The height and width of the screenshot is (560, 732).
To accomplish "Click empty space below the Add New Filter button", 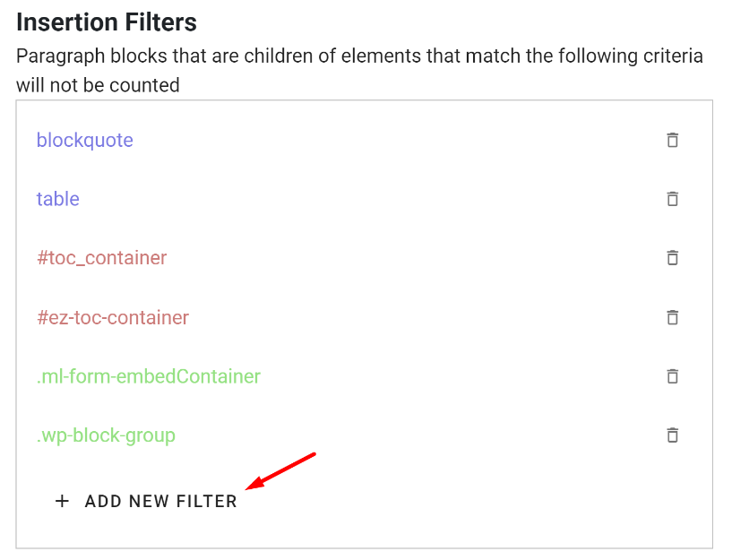I will tap(358, 533).
